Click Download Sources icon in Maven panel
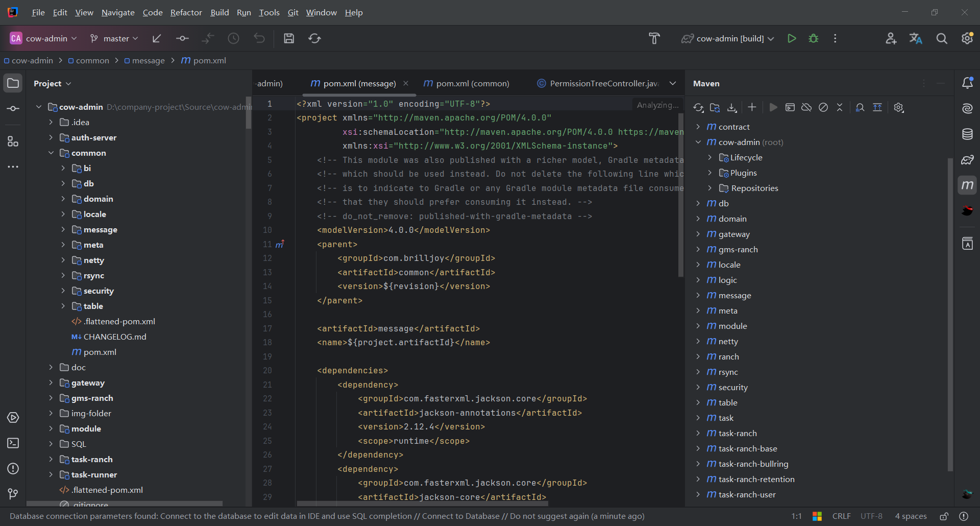980x526 pixels. 732,108
